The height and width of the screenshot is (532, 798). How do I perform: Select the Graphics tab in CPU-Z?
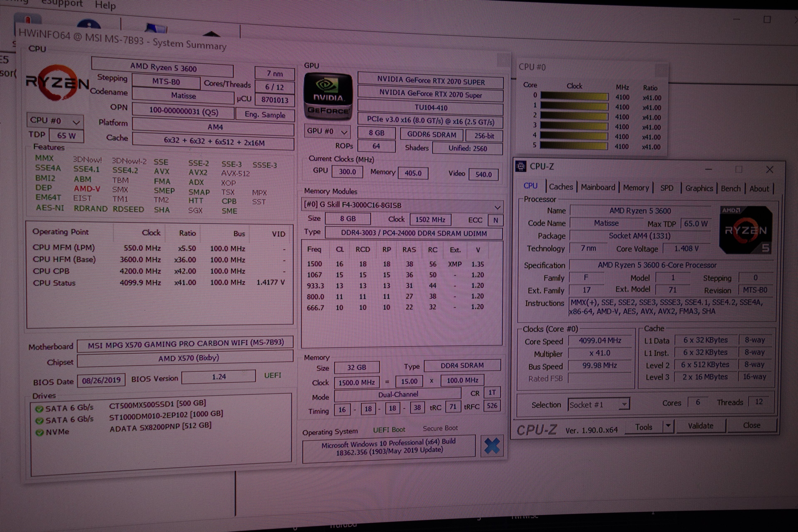(x=699, y=189)
